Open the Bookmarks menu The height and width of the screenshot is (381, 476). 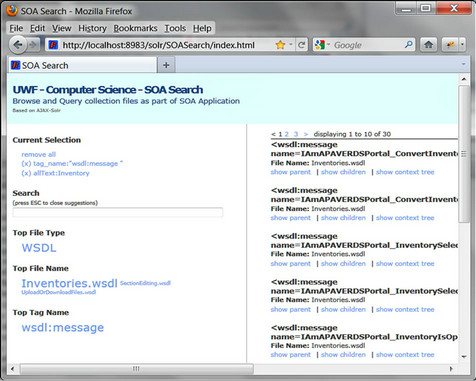pyautogui.click(x=135, y=28)
